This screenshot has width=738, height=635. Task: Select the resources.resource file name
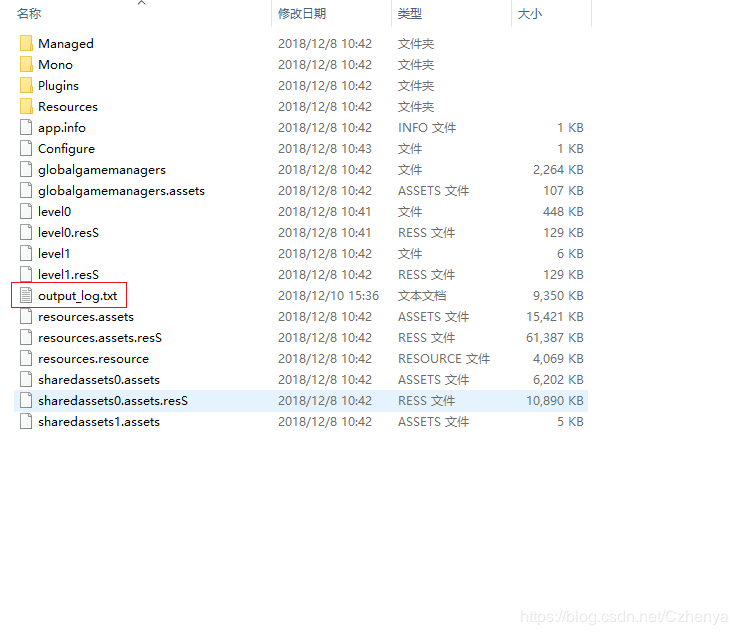click(93, 359)
